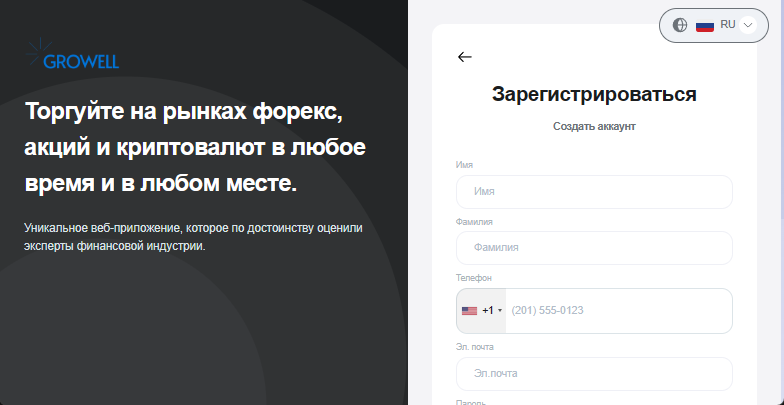The width and height of the screenshot is (784, 405).
Task: Focus the phone number input field
Action: [x=619, y=310]
